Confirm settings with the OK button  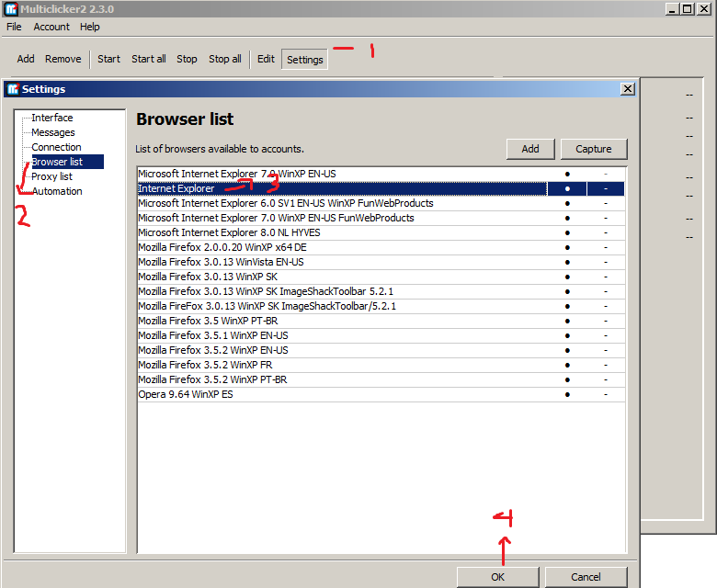tap(497, 577)
